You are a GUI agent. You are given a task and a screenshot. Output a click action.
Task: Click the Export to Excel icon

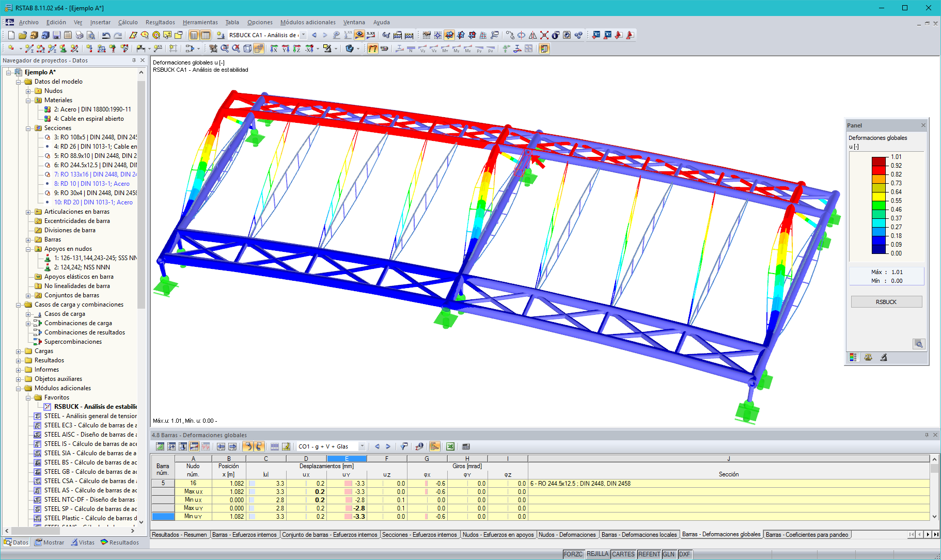[450, 446]
